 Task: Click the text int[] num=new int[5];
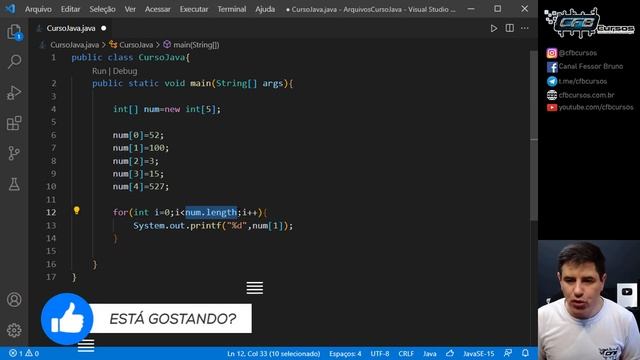(x=167, y=109)
